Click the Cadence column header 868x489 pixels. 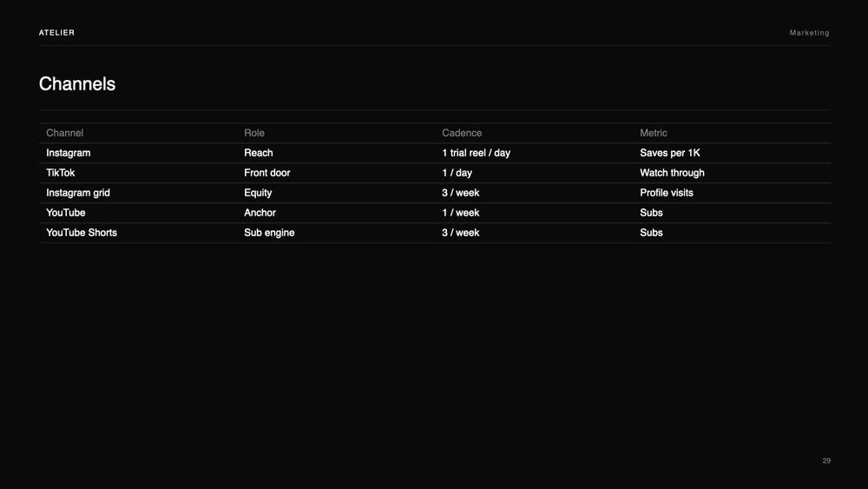pos(462,133)
